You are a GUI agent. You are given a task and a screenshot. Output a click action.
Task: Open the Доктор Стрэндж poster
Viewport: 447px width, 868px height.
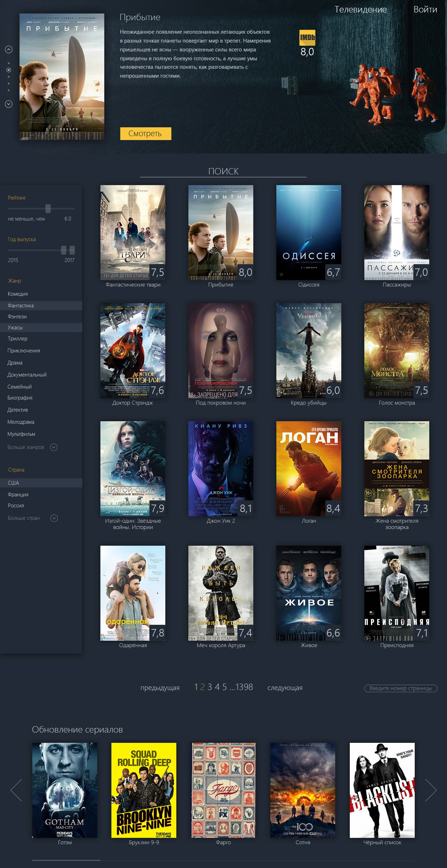[x=133, y=351]
